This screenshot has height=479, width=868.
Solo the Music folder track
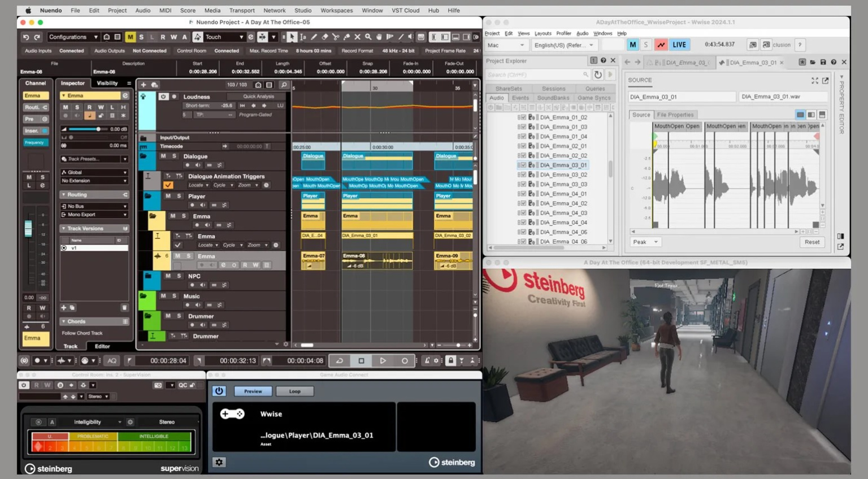click(x=174, y=296)
